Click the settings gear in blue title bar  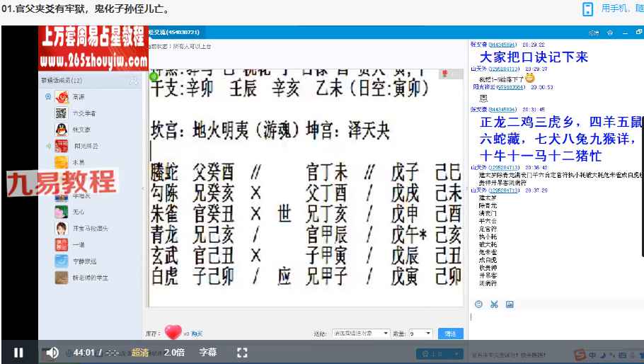[x=610, y=33]
